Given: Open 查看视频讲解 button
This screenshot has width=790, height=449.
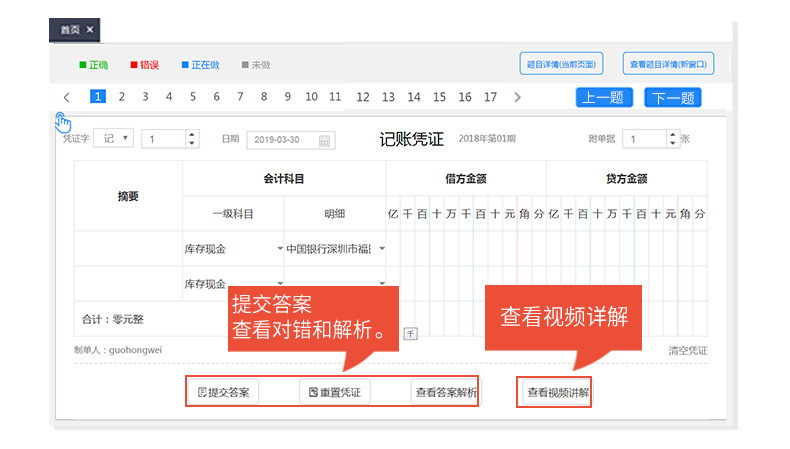Looking at the screenshot, I should click(557, 392).
